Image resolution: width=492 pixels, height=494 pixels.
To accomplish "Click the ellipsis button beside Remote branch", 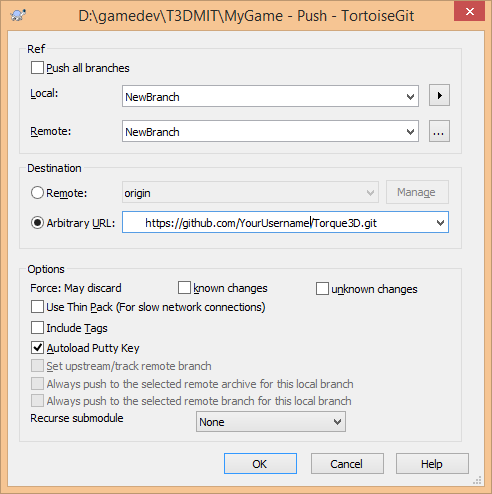I will click(x=439, y=131).
